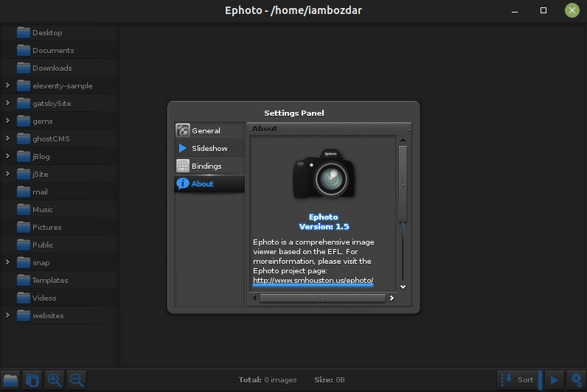587x392 pixels.
Task: Click the snap folder name
Action: pyautogui.click(x=41, y=263)
